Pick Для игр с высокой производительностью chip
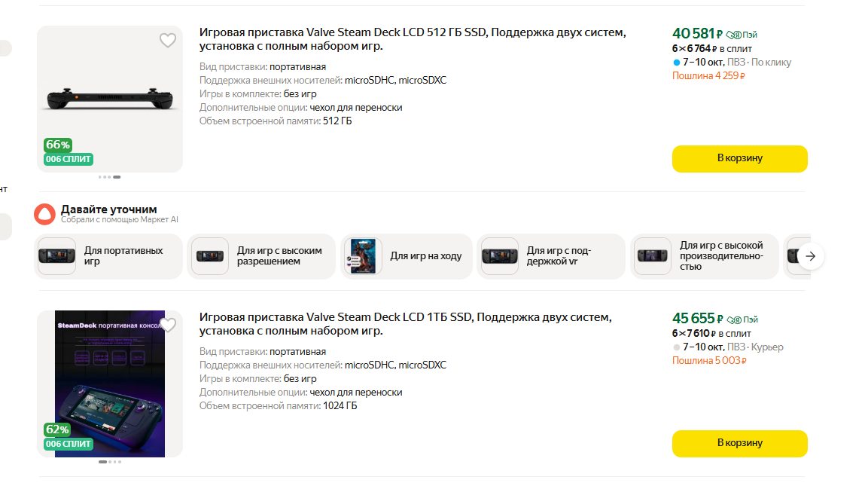This screenshot has width=868, height=486. coord(704,256)
